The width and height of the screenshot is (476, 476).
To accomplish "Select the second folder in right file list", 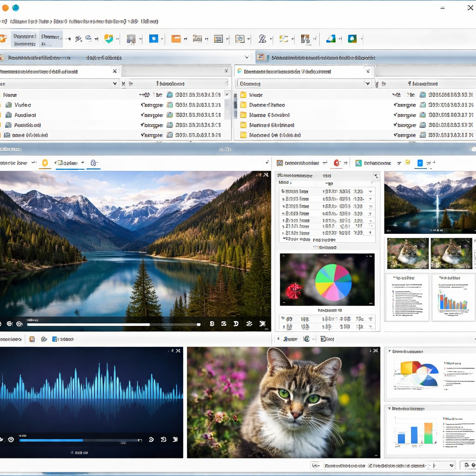I will click(x=267, y=105).
